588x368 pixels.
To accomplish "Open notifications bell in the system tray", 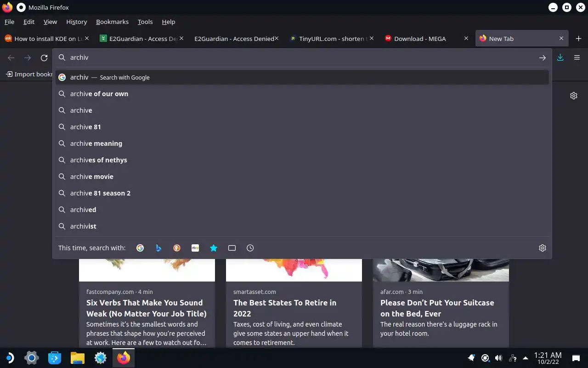I will click(471, 358).
